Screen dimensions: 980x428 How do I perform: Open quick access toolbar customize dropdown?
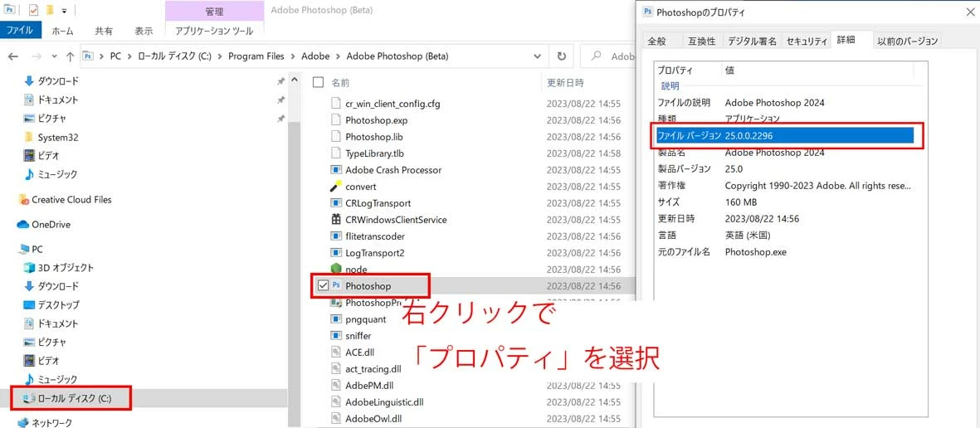[65, 11]
